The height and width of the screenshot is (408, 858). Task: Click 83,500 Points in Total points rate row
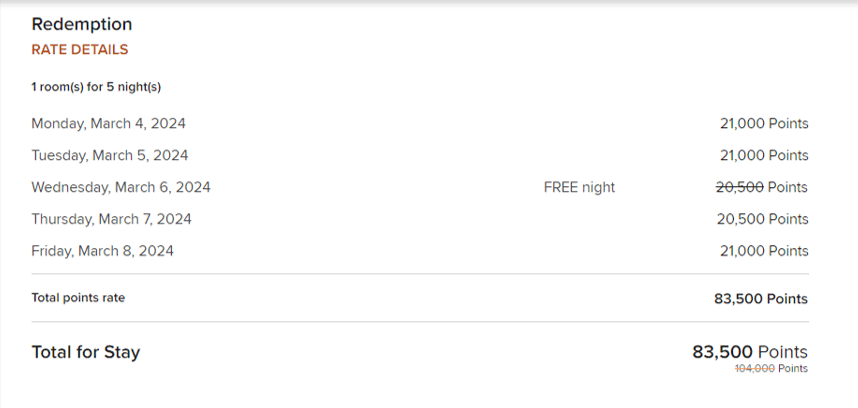click(762, 298)
